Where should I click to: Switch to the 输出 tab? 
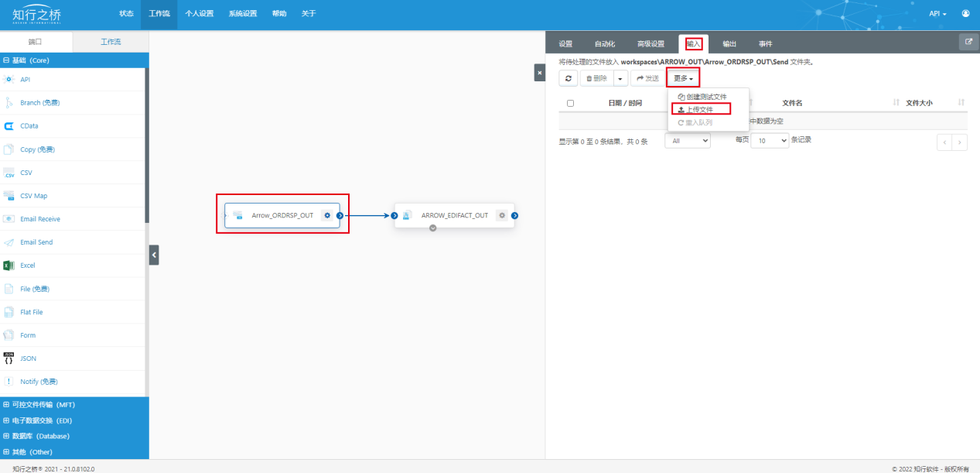pos(729,43)
